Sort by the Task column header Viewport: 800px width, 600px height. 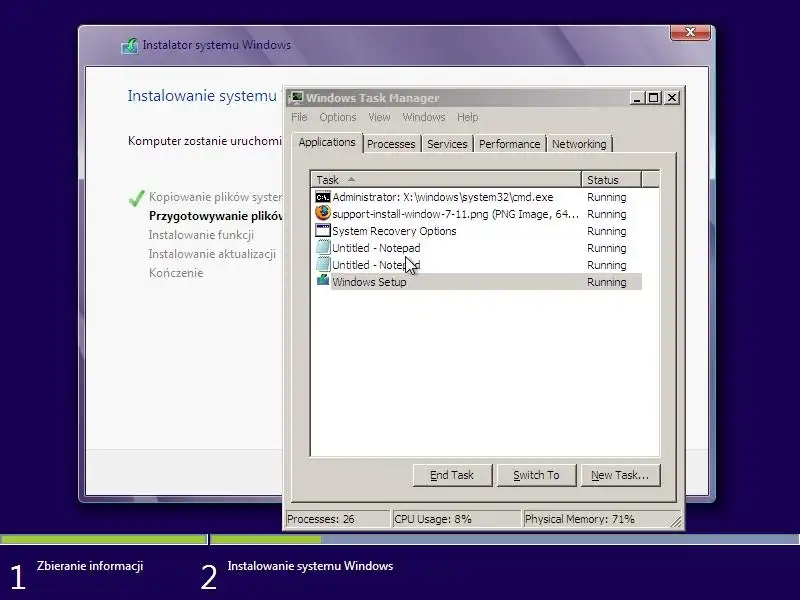(446, 180)
